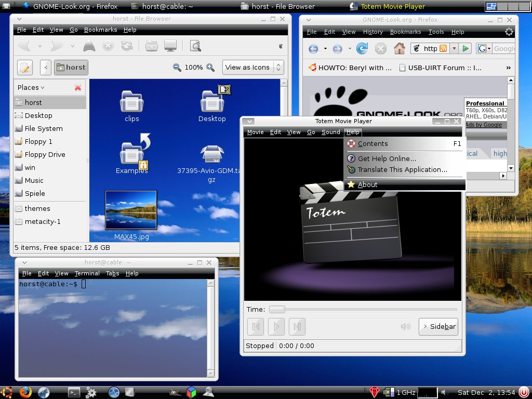Open the History menu in Firefox
The height and width of the screenshot is (399, 532).
pos(373,32)
